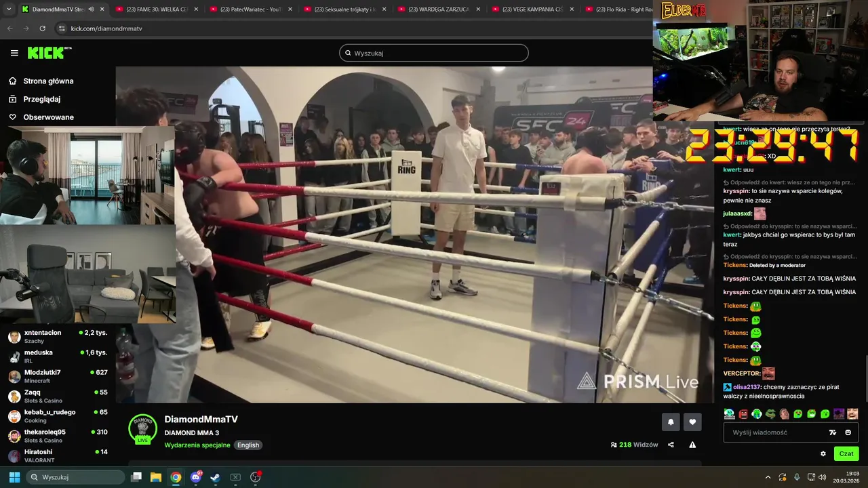Open the Przeglądaj page
Image resolution: width=868 pixels, height=488 pixels.
pyautogui.click(x=42, y=99)
